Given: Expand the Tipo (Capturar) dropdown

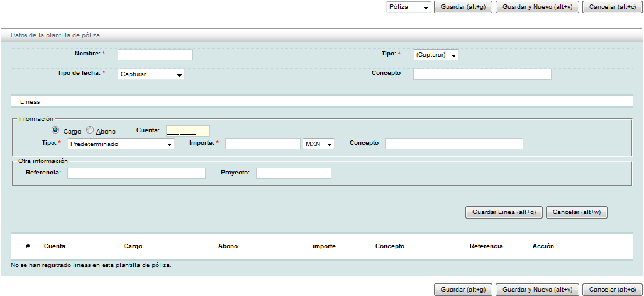Looking at the screenshot, I should [x=436, y=55].
